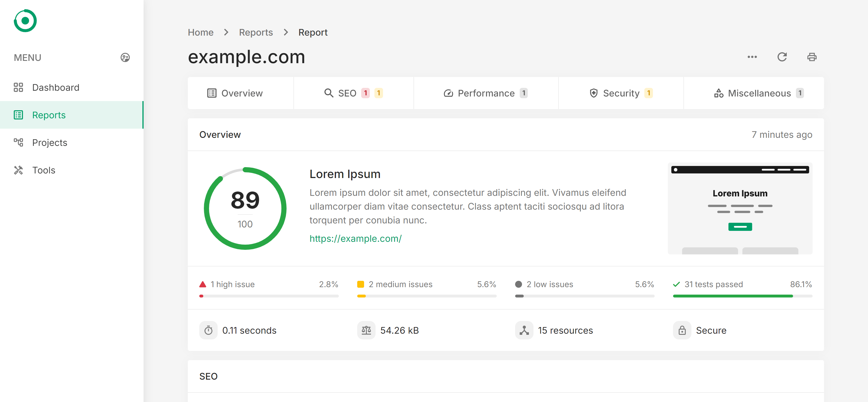Click the Projects sidebar icon
This screenshot has width=868, height=402.
[18, 142]
